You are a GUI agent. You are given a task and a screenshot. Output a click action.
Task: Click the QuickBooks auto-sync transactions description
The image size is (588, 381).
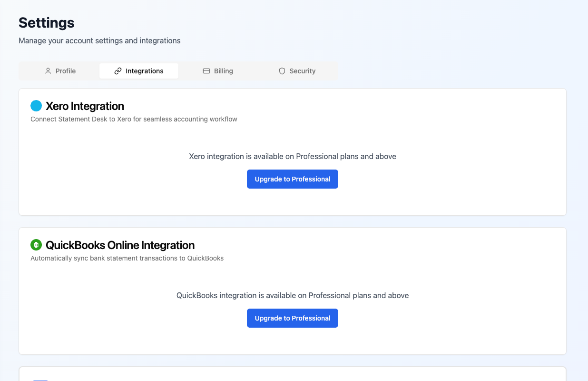[127, 258]
